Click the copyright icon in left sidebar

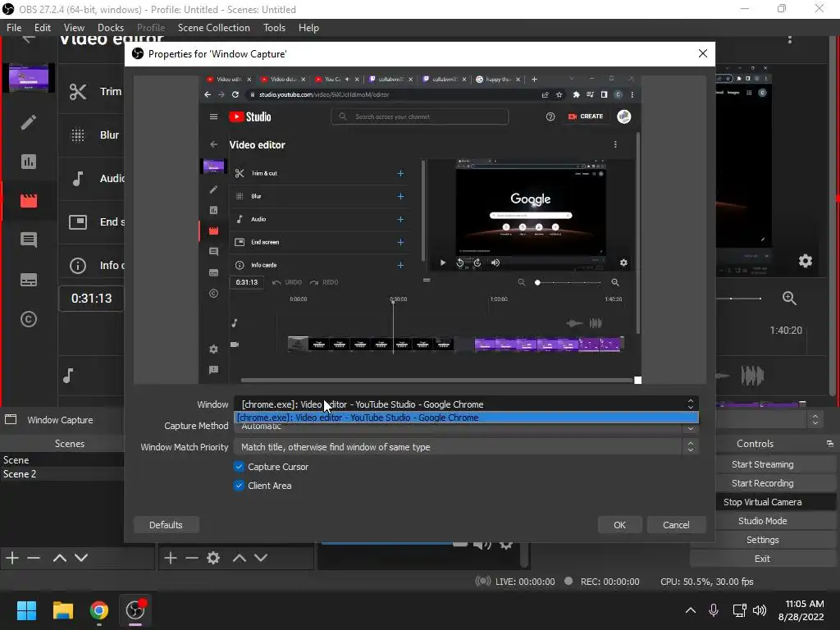(x=29, y=319)
